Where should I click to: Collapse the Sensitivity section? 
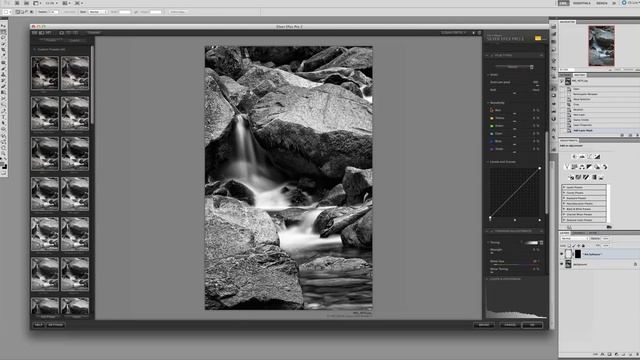point(488,103)
